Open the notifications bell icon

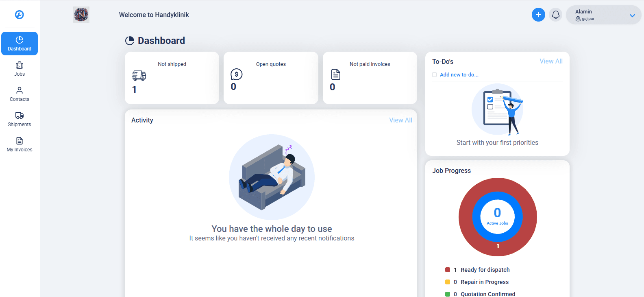pyautogui.click(x=556, y=15)
